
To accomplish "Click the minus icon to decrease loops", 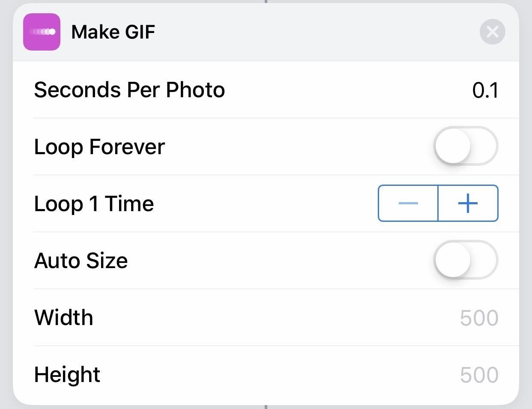I will (x=408, y=203).
